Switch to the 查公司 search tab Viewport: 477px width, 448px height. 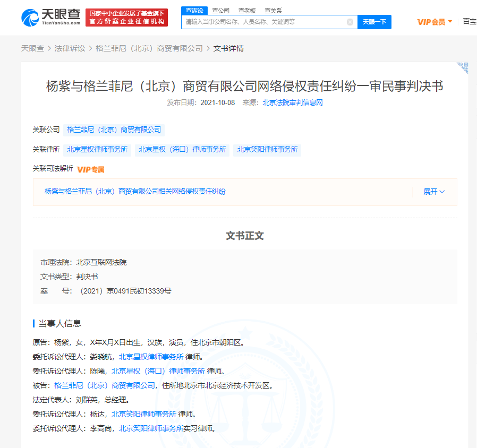point(220,10)
